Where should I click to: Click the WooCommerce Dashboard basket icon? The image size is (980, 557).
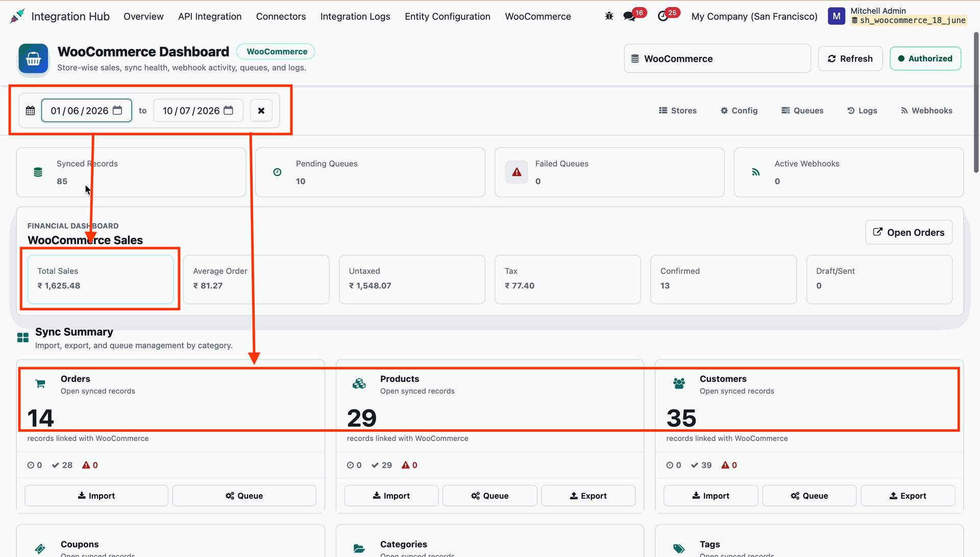[x=34, y=59]
